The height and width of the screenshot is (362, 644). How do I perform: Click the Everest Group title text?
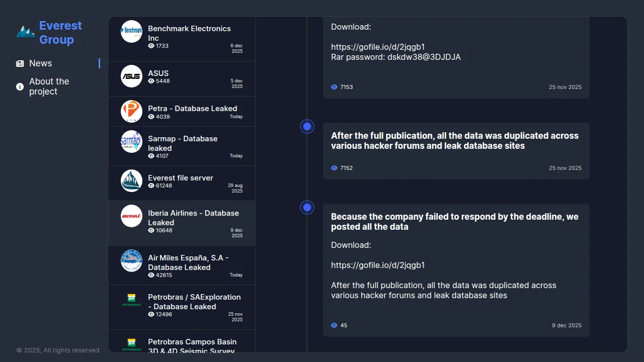coord(60,33)
